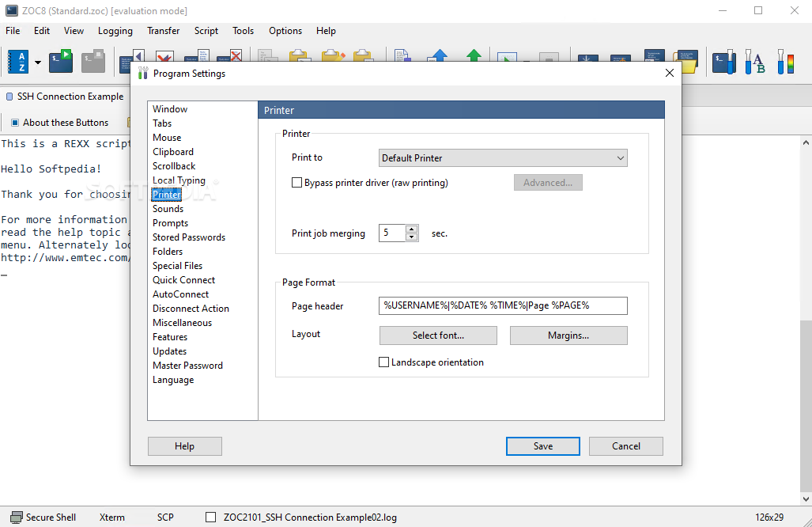This screenshot has width=812, height=527.
Task: Increase print job merging seconds
Action: coord(412,229)
